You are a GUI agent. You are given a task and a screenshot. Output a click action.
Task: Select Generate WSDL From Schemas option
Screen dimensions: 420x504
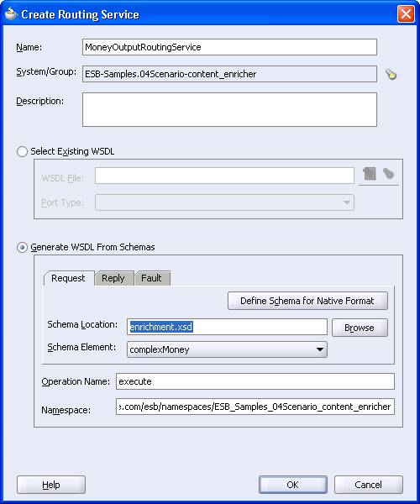pos(22,247)
